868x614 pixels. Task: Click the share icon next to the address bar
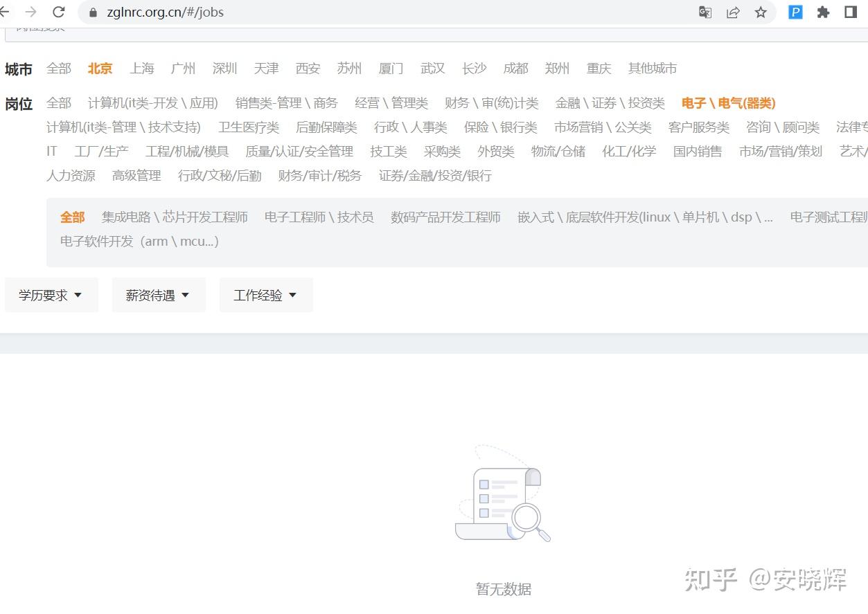click(733, 12)
